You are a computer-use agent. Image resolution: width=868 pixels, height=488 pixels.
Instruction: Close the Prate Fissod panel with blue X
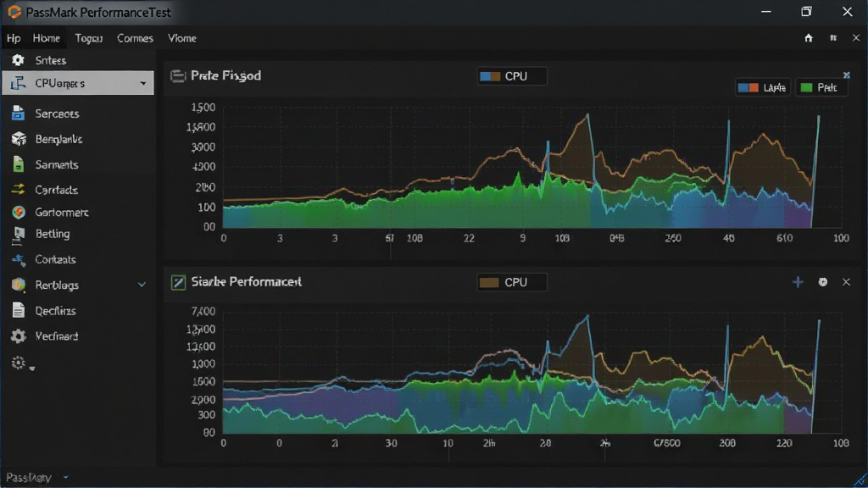pyautogui.click(x=847, y=75)
